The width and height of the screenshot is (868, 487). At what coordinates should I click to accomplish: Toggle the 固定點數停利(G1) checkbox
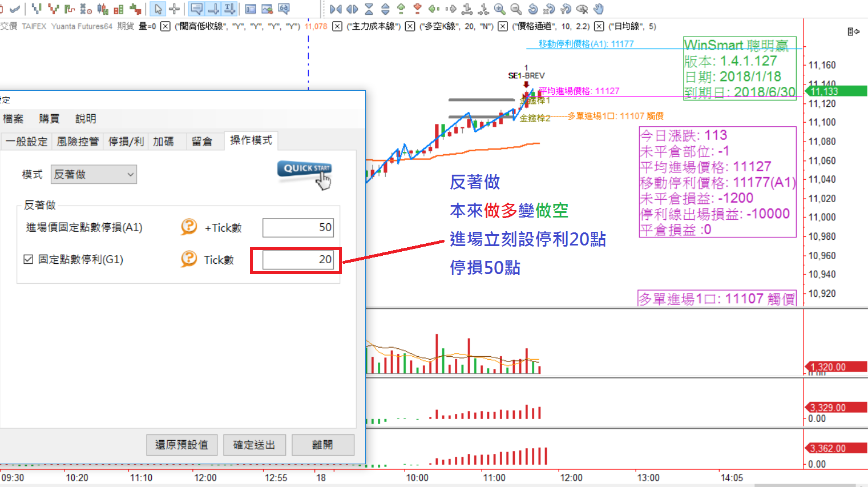(29, 259)
